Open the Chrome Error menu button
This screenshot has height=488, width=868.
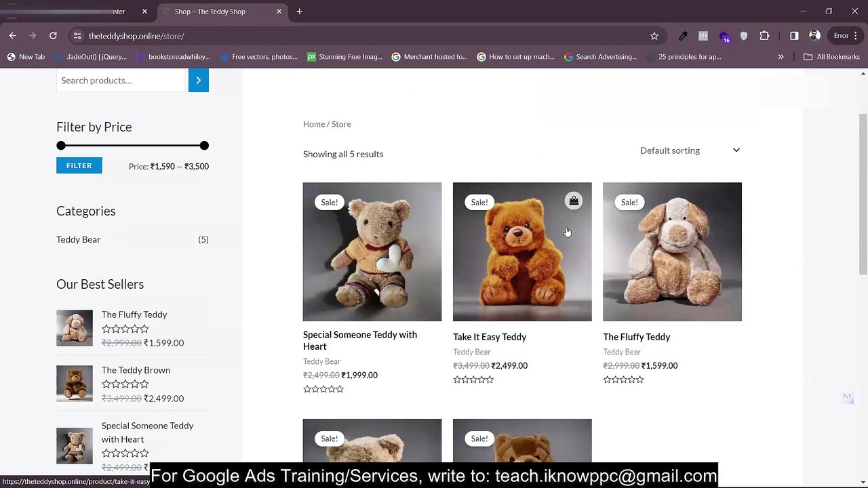tap(846, 36)
